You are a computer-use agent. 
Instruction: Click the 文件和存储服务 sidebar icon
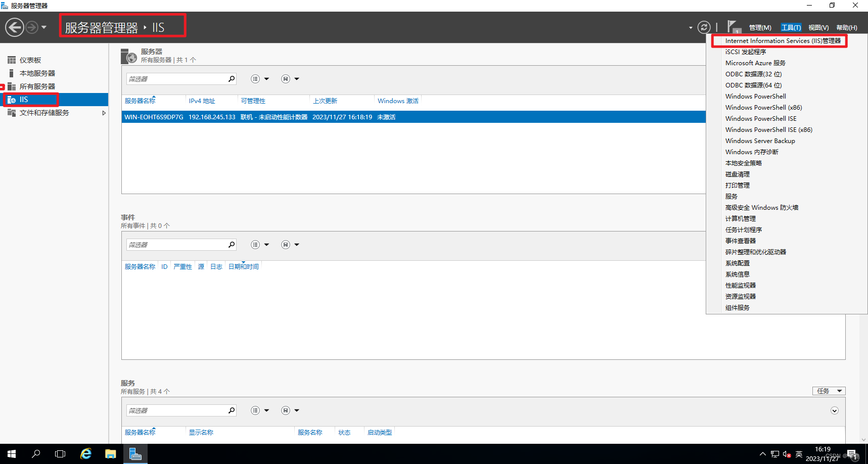[x=12, y=113]
